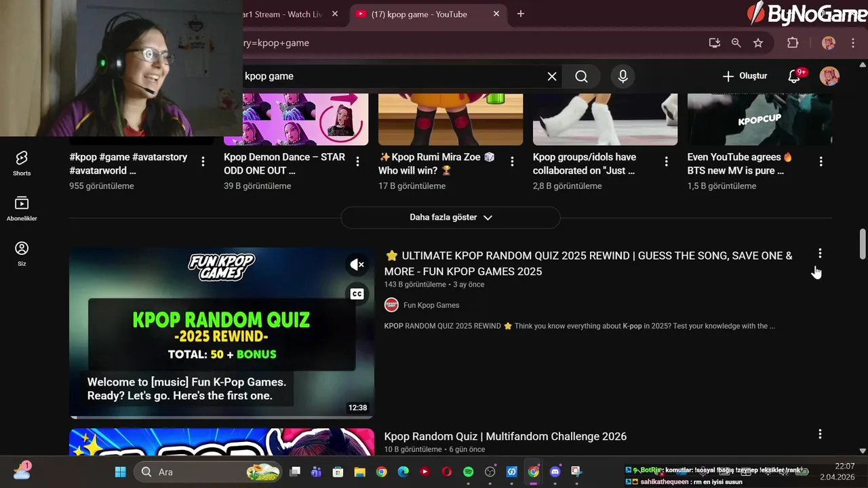Open Chrome zoom magnifier icon in address bar

(x=736, y=43)
